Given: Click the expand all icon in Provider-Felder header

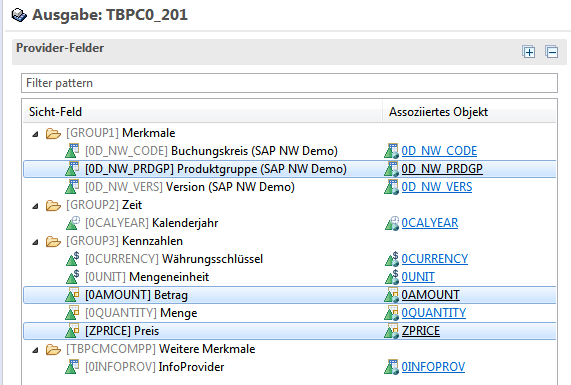Looking at the screenshot, I should (x=529, y=52).
